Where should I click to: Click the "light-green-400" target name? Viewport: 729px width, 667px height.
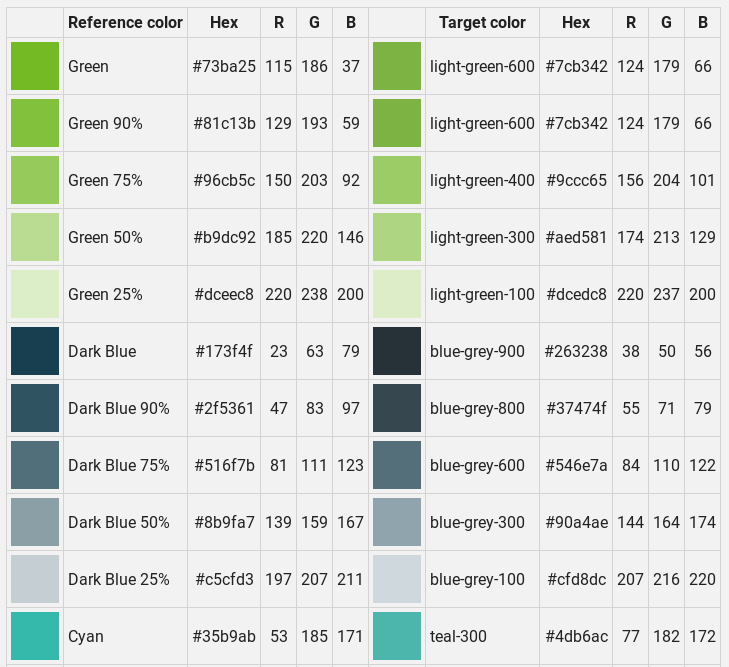tap(482, 180)
